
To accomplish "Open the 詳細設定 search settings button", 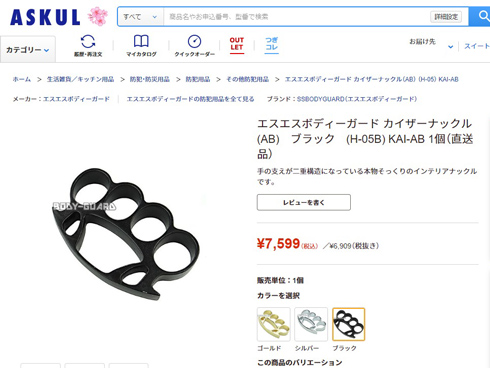I will click(446, 17).
